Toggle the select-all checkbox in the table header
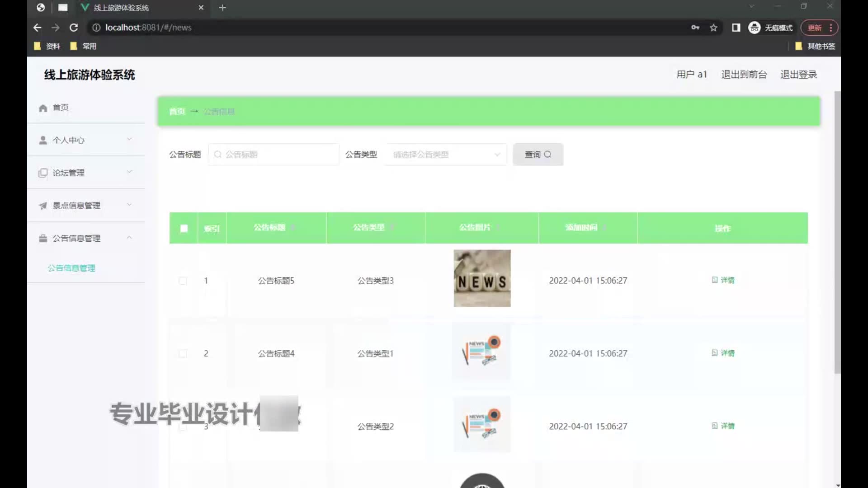Viewport: 868px width, 488px height. pos(184,229)
